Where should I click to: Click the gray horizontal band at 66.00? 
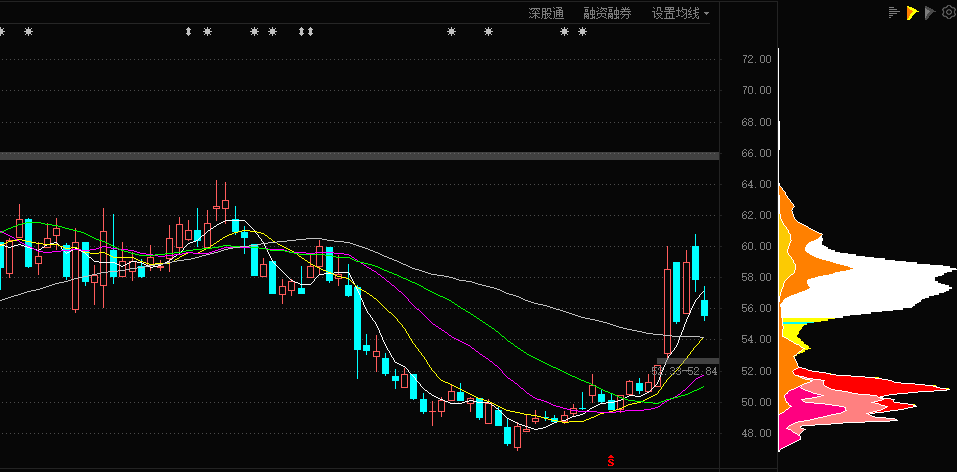click(x=359, y=156)
